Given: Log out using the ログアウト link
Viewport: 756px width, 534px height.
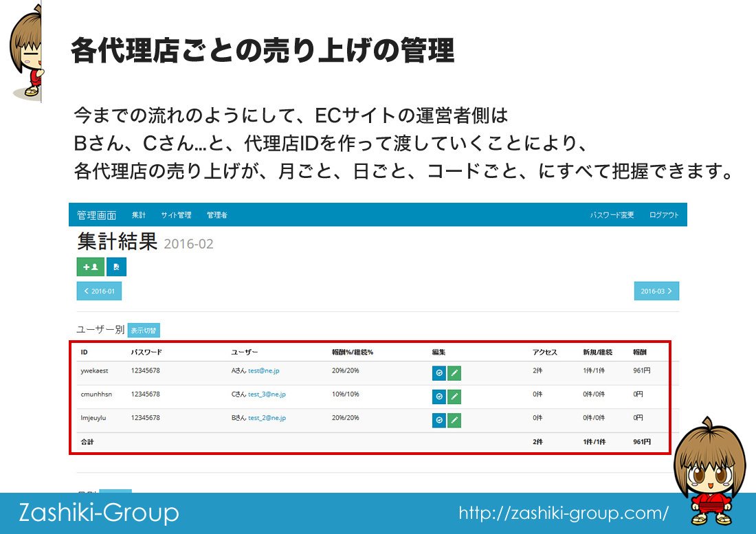Looking at the screenshot, I should pyautogui.click(x=664, y=215).
